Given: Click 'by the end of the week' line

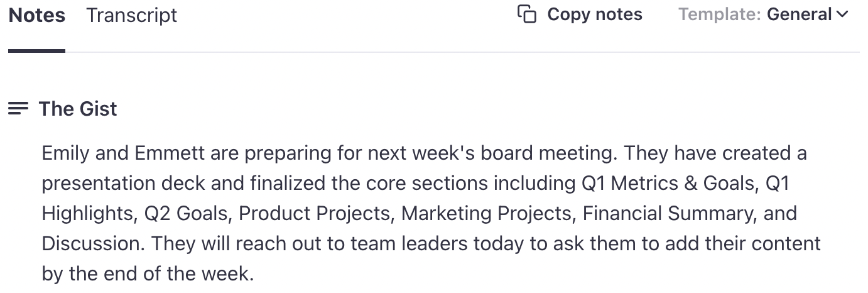Looking at the screenshot, I should (x=148, y=274).
